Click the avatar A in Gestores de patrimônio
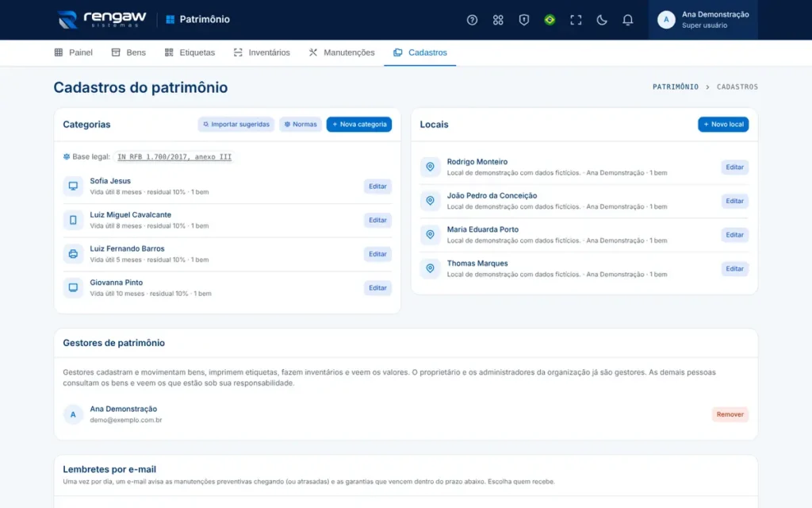Screen dimensions: 812x508 (73, 414)
